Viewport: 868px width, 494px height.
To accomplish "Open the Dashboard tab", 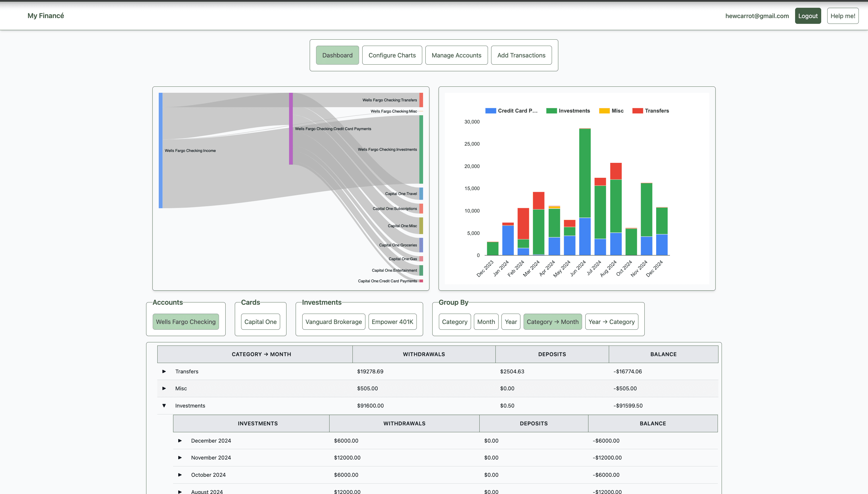I will pyautogui.click(x=337, y=55).
